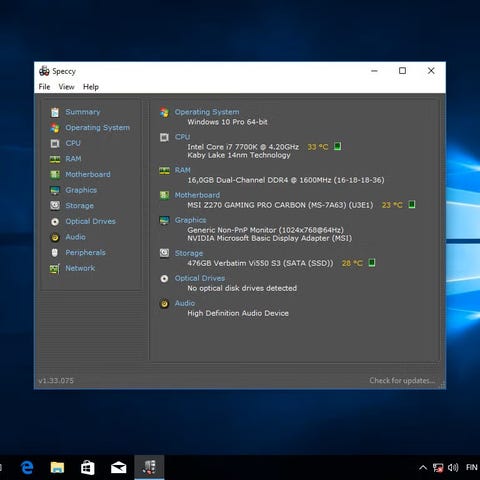Viewport: 480px width, 480px height.
Task: Click the green motherboard temperature indicator icon
Action: [412, 204]
